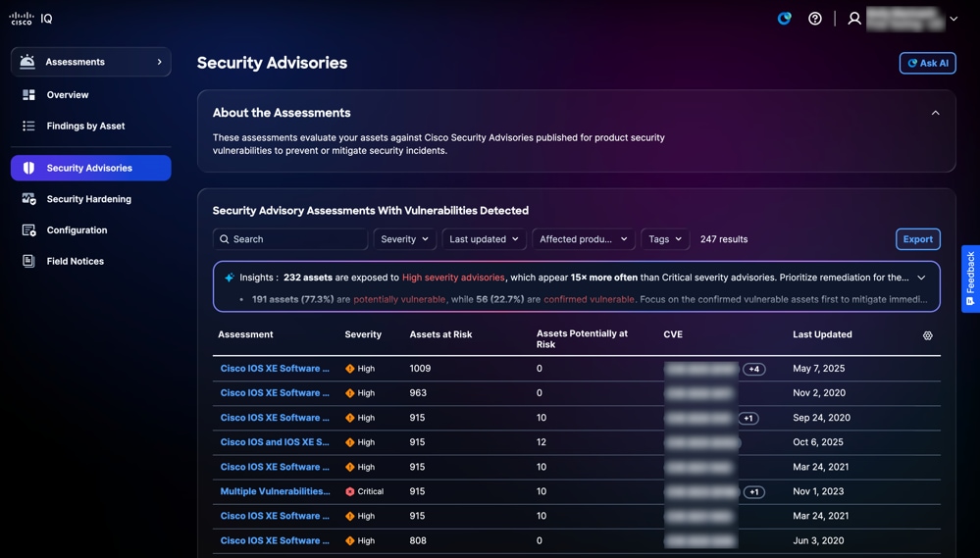This screenshot has height=558, width=980.
Task: Click the +4 CVE badge
Action: tap(753, 370)
